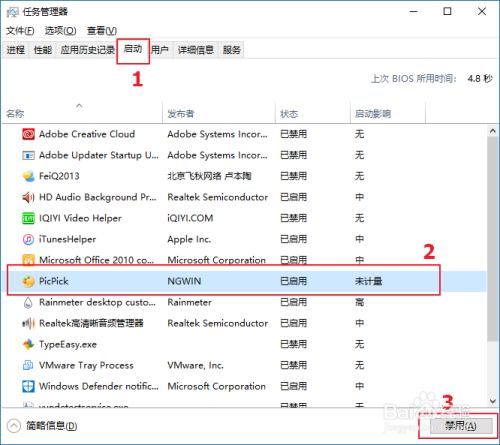This screenshot has height=445, width=500.
Task: Select the TypeEasy.exe entry name
Action: click(68, 344)
